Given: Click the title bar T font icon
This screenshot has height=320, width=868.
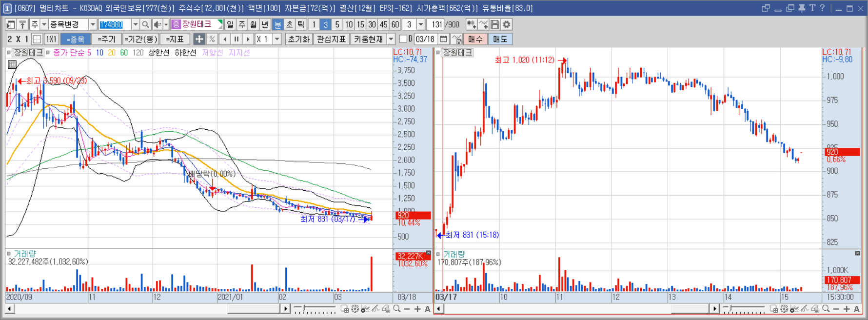Looking at the screenshot, I should point(812,8).
